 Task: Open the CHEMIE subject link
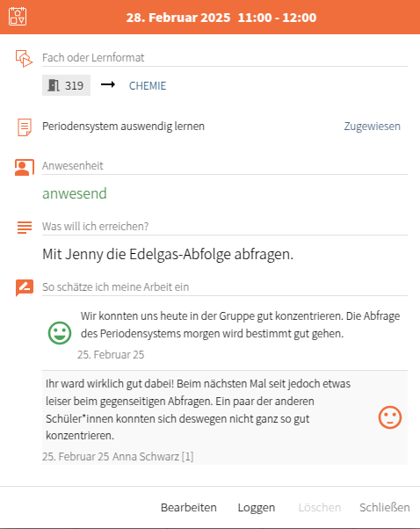[x=148, y=86]
